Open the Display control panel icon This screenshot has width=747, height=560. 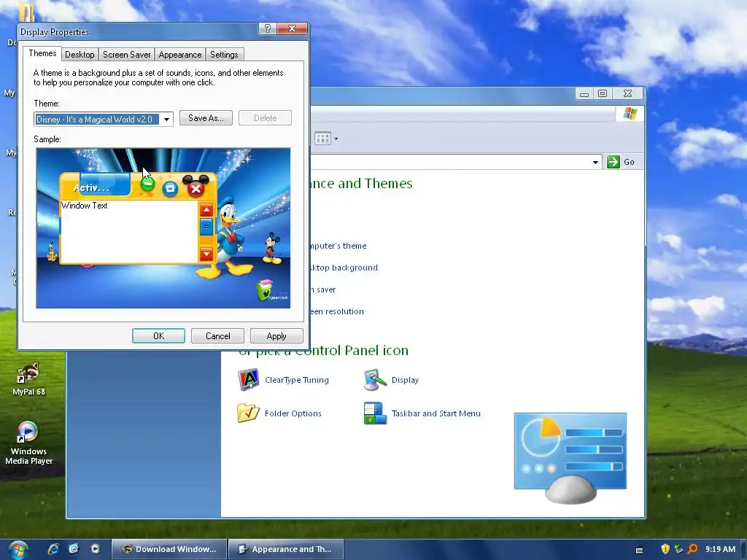(x=375, y=379)
